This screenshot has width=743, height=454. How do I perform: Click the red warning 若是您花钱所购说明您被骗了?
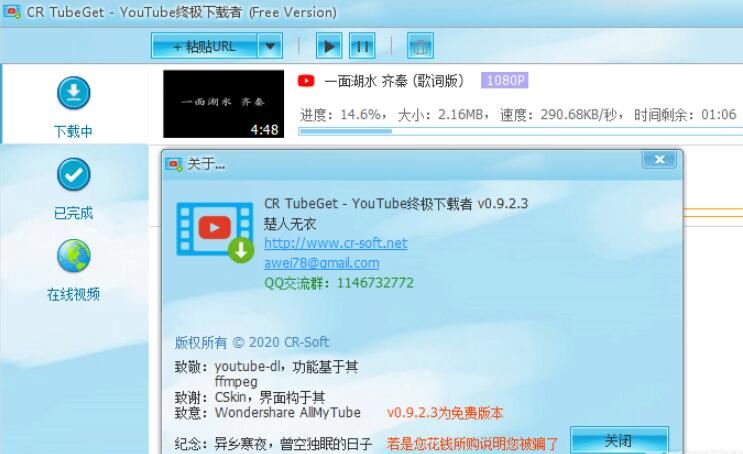click(x=473, y=444)
